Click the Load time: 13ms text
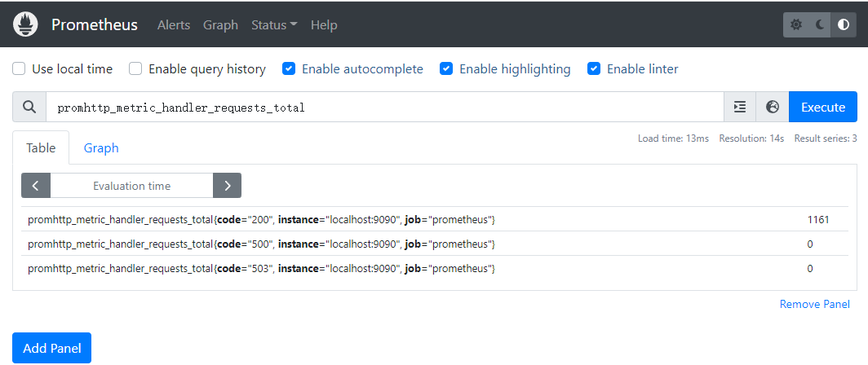 click(x=673, y=139)
